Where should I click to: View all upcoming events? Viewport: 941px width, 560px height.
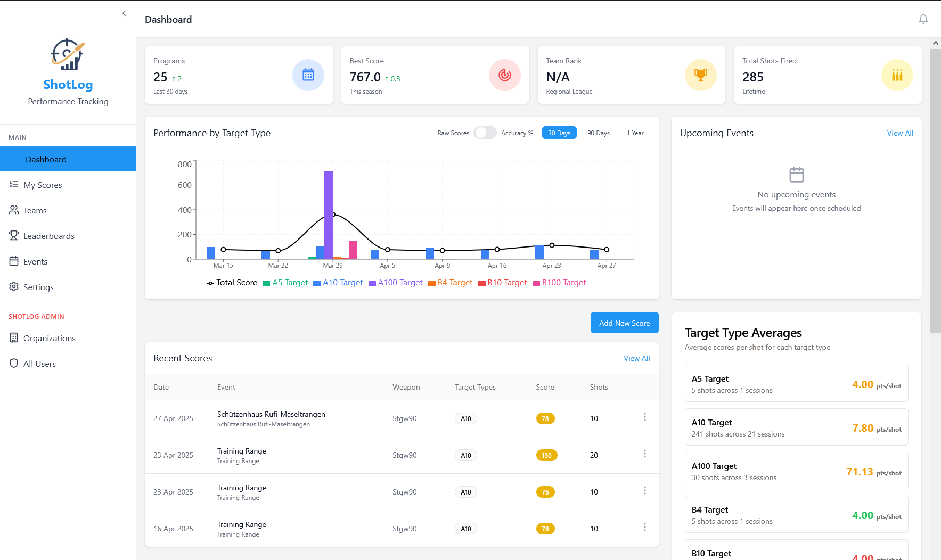pos(899,133)
